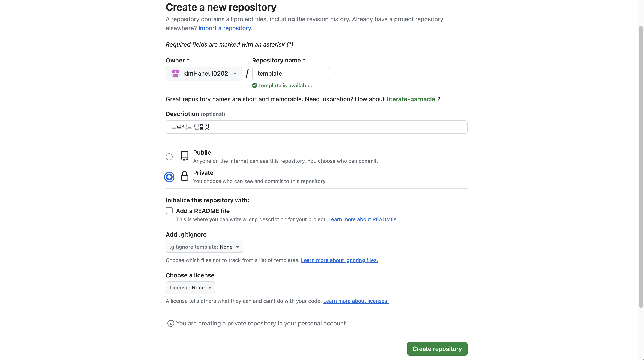Viewport: 644px width, 360px height.
Task: Click the green check beside 'template is available'
Action: [x=254, y=85]
